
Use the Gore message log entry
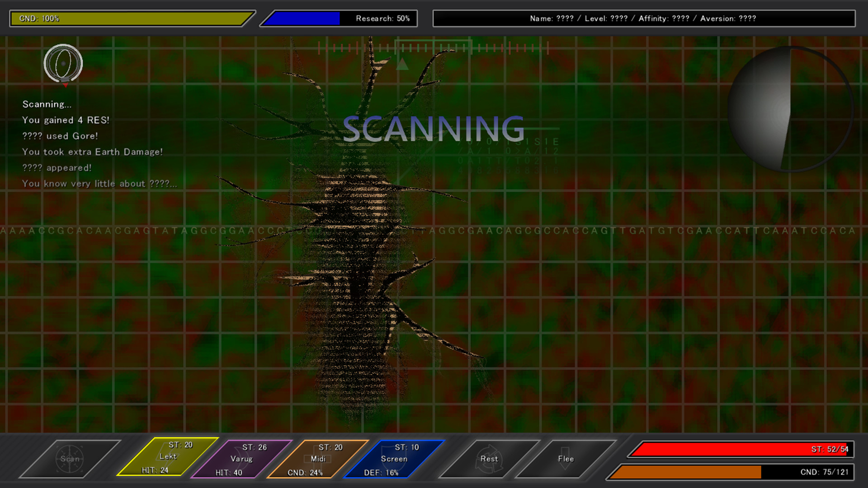coord(59,136)
